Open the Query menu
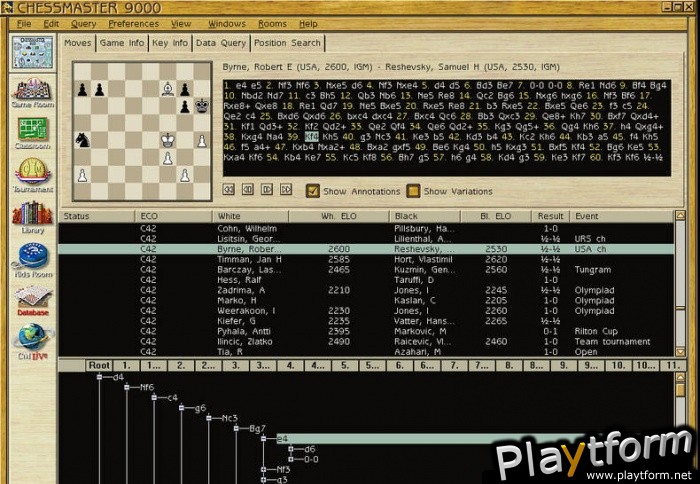This screenshot has width=700, height=484. [83, 24]
